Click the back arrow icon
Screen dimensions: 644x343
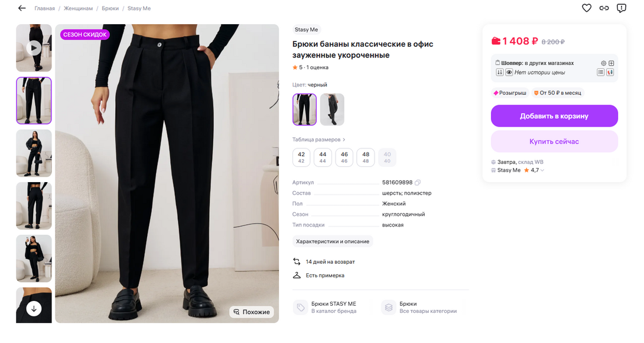(22, 8)
